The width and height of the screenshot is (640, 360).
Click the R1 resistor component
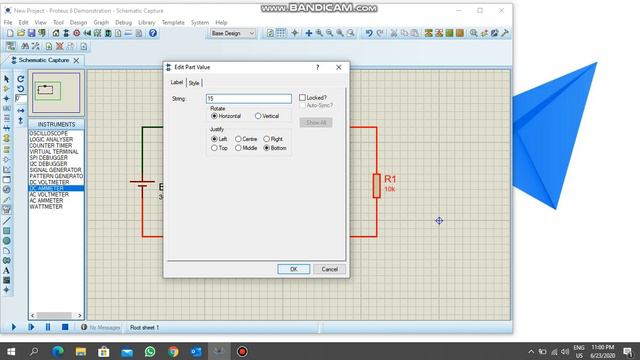pyautogui.click(x=377, y=186)
